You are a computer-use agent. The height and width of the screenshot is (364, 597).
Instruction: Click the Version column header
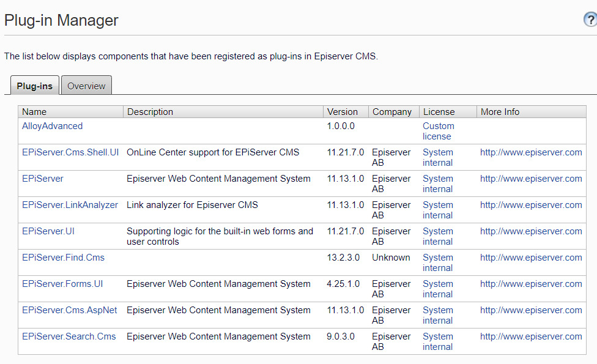pyautogui.click(x=343, y=112)
